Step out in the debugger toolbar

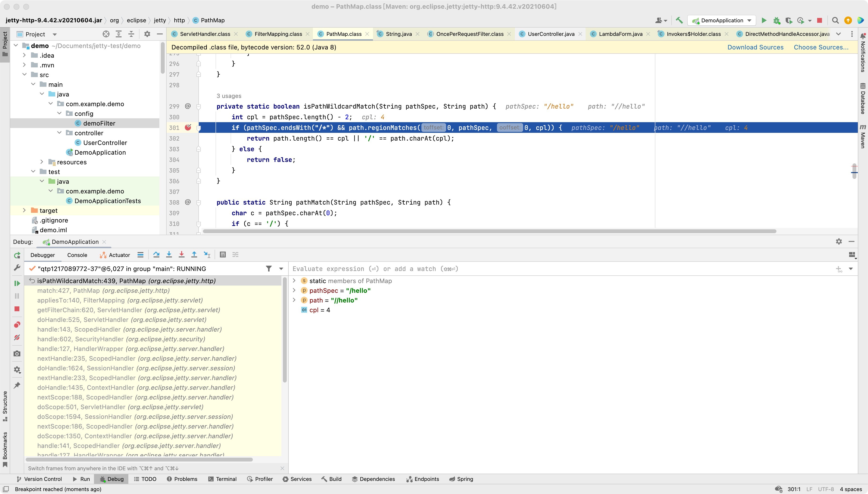pyautogui.click(x=194, y=255)
